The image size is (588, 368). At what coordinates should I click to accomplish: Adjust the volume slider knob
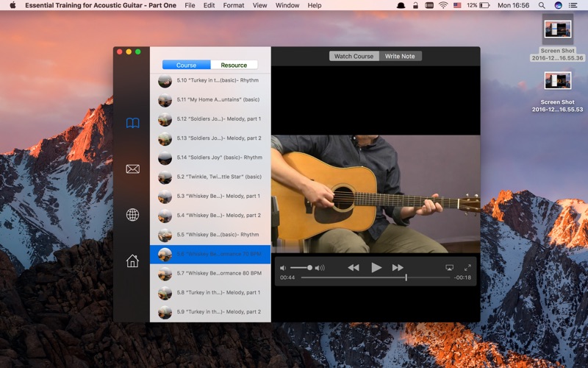[309, 268]
